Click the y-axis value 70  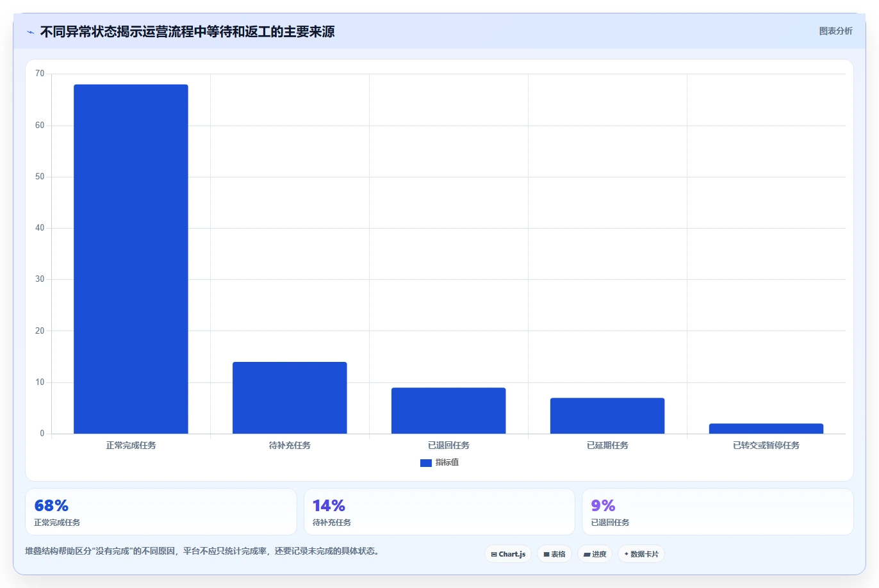point(40,74)
